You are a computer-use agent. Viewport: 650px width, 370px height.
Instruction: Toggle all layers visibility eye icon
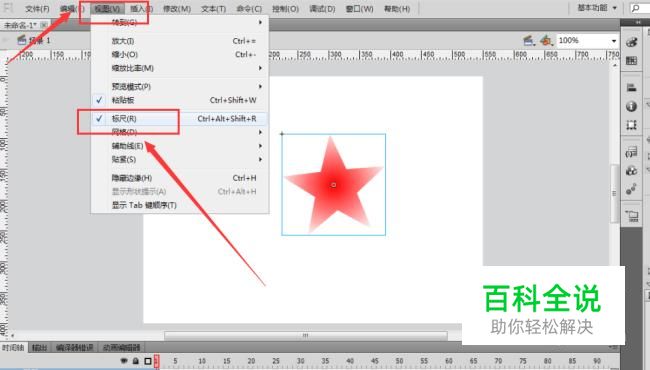click(x=124, y=361)
